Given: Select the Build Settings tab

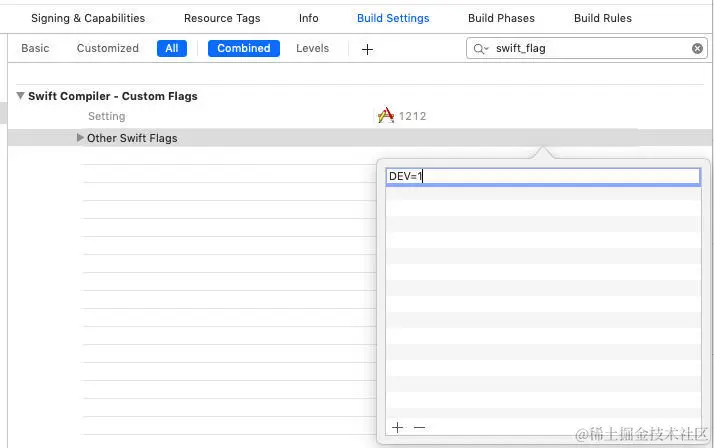Looking at the screenshot, I should 393,18.
